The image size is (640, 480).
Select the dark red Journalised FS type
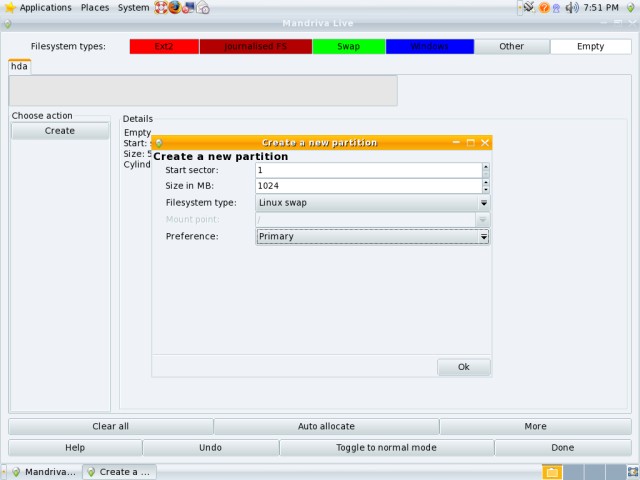click(x=256, y=47)
